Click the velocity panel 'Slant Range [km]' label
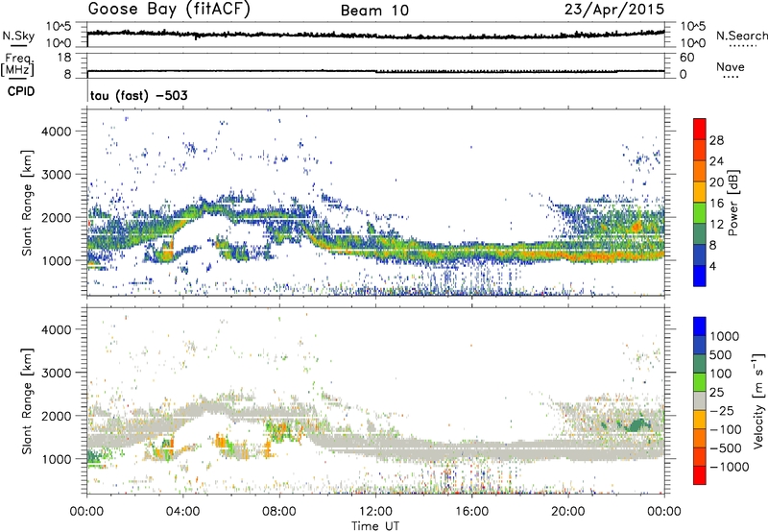This screenshot has height=532, width=768. [x=27, y=400]
